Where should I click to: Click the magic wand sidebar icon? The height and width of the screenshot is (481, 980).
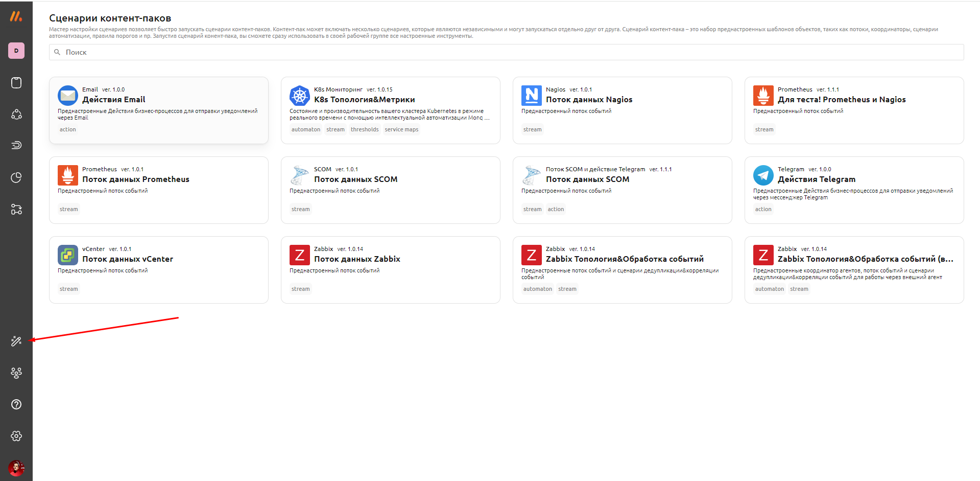click(16, 341)
